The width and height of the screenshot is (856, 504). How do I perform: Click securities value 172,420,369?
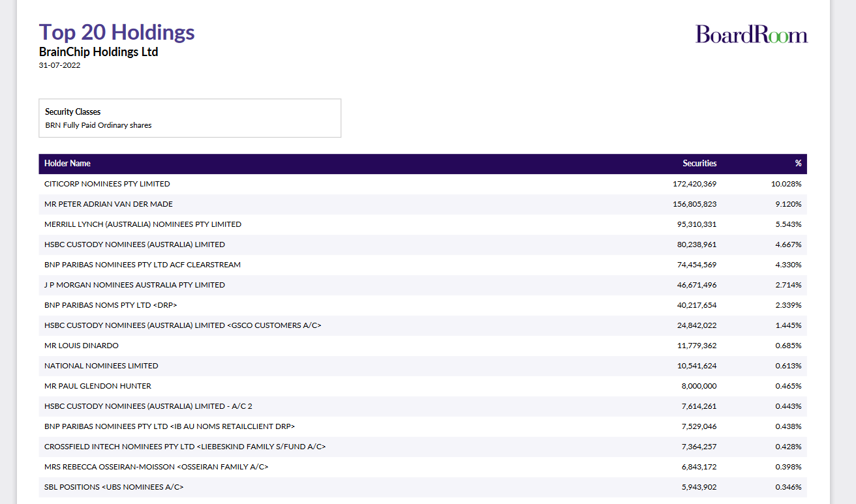pos(694,184)
